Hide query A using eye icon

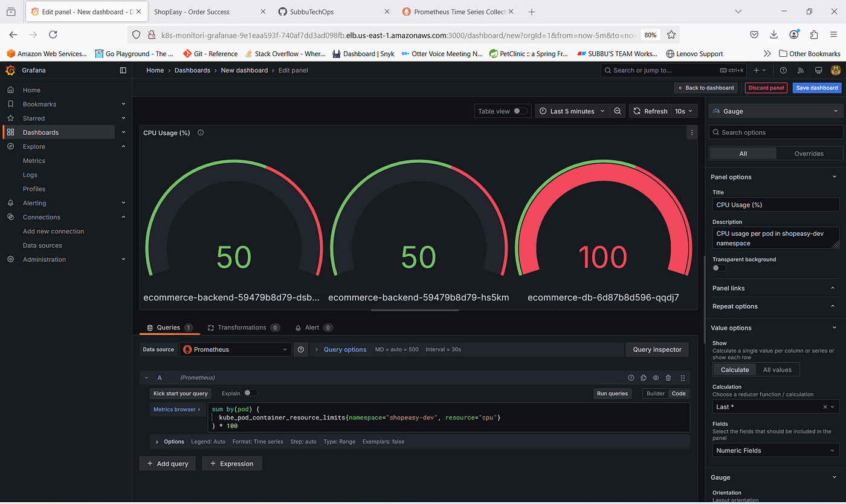[656, 378]
